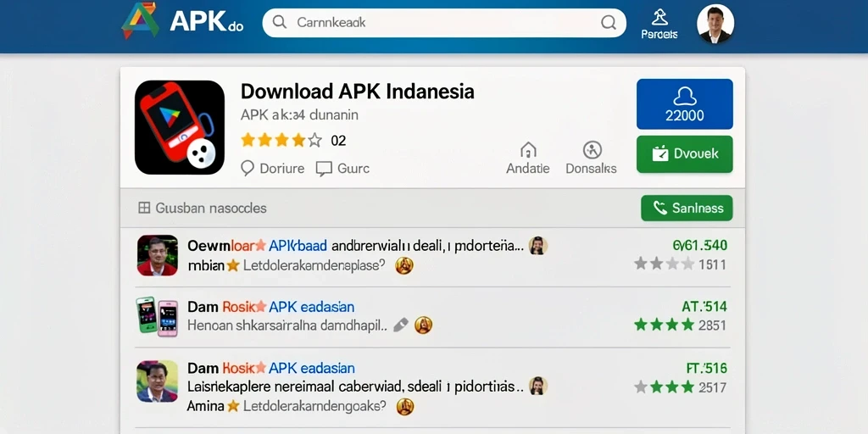Click the green stars next to 2851

[665, 325]
